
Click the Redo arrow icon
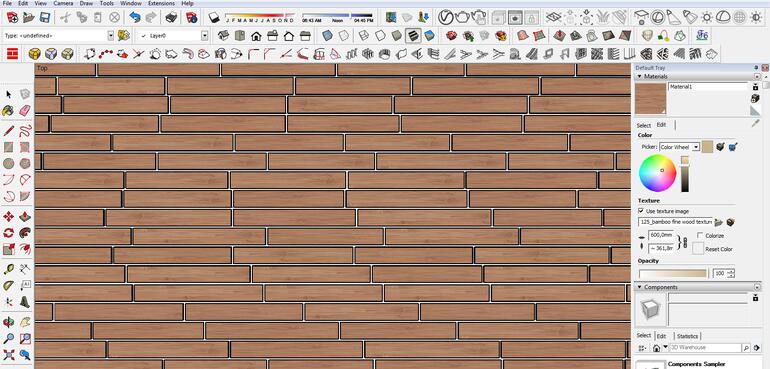(151, 18)
